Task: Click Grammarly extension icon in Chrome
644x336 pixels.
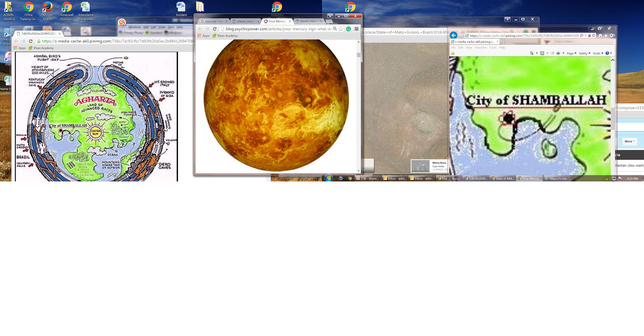Action: click(349, 29)
